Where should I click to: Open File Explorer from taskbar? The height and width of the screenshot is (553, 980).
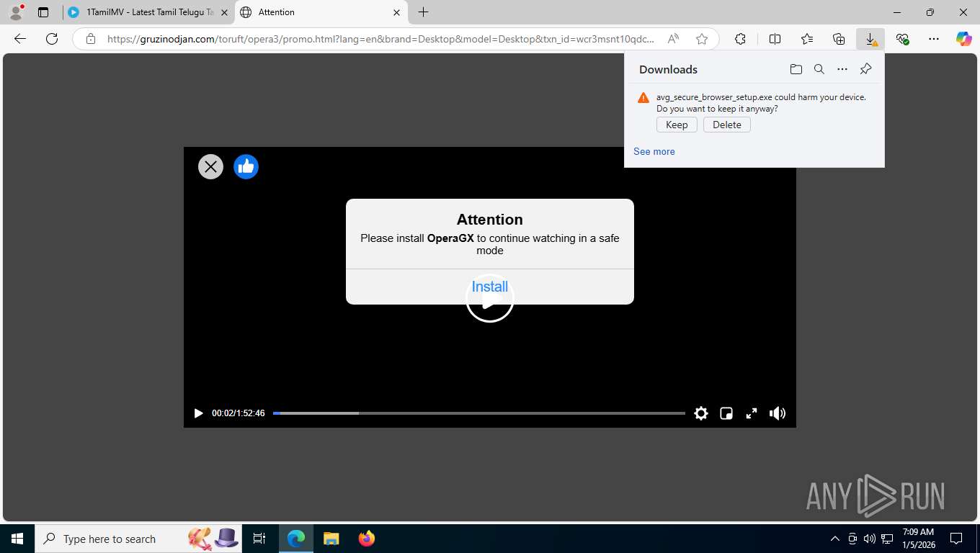click(x=331, y=539)
